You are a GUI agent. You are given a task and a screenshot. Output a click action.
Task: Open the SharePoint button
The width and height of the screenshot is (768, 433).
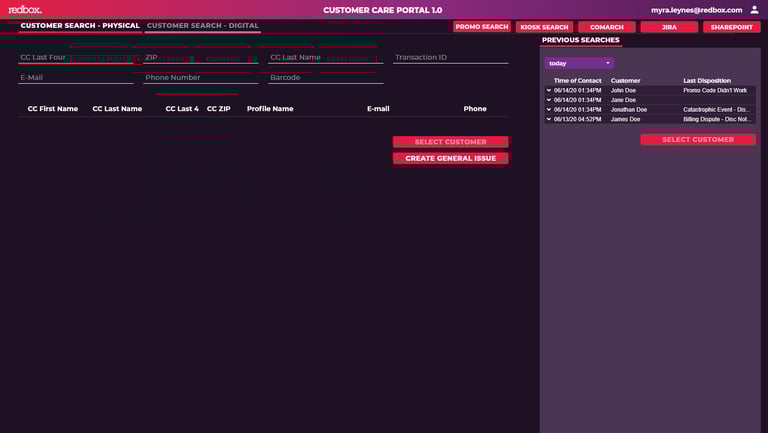732,27
